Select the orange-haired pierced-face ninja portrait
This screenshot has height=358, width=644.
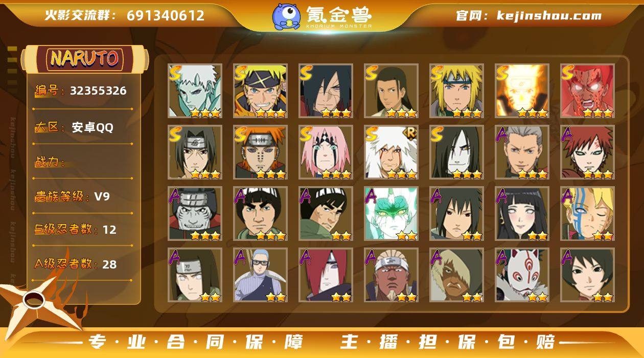(x=260, y=152)
